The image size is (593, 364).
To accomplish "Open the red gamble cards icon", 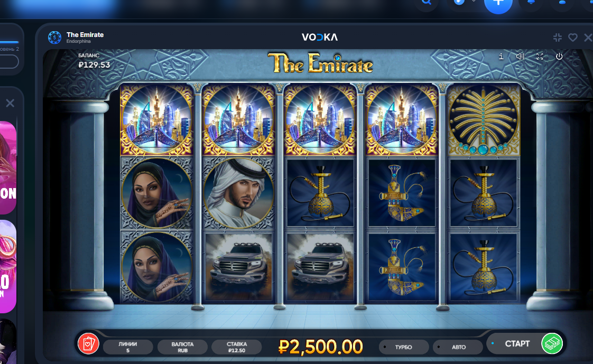I will (88, 343).
